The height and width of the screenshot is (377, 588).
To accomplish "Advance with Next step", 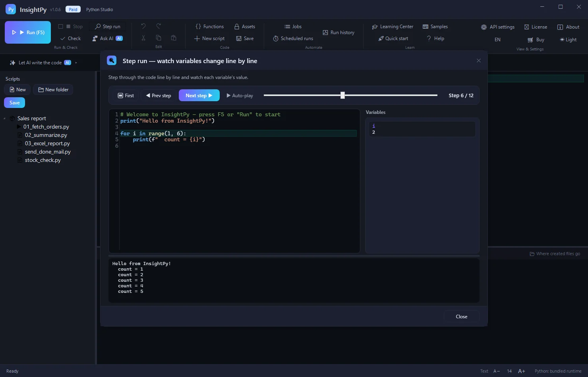I will pos(199,95).
